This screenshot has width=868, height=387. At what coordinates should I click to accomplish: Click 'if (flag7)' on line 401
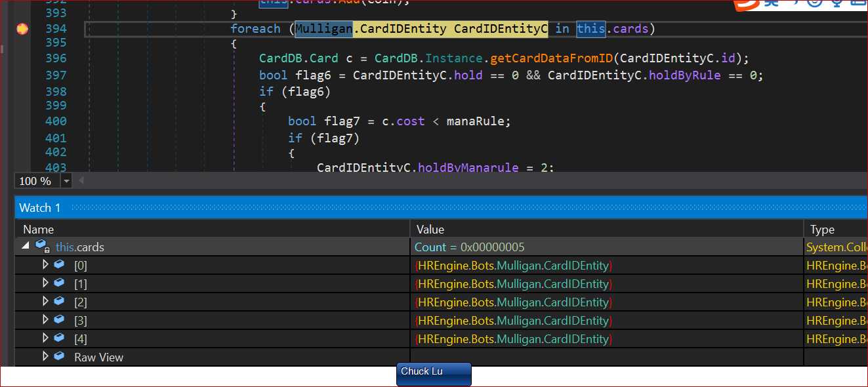[324, 138]
